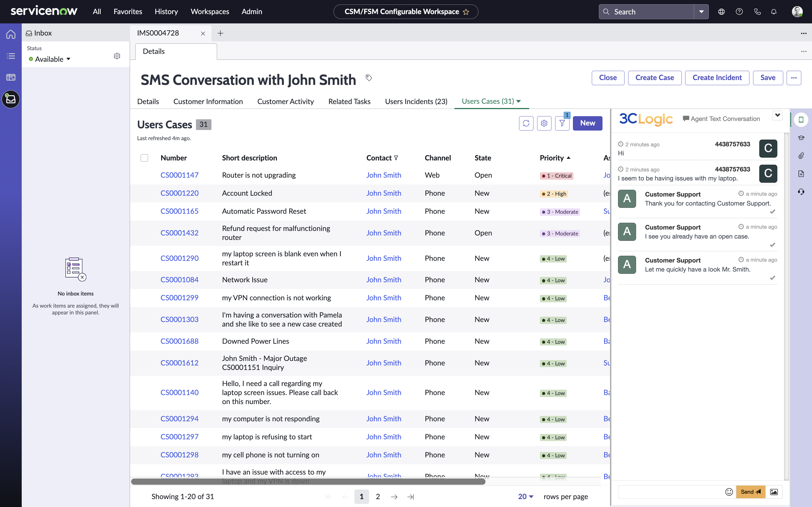Click the settings gear icon on Users Cases
Image resolution: width=812 pixels, height=507 pixels.
click(543, 123)
